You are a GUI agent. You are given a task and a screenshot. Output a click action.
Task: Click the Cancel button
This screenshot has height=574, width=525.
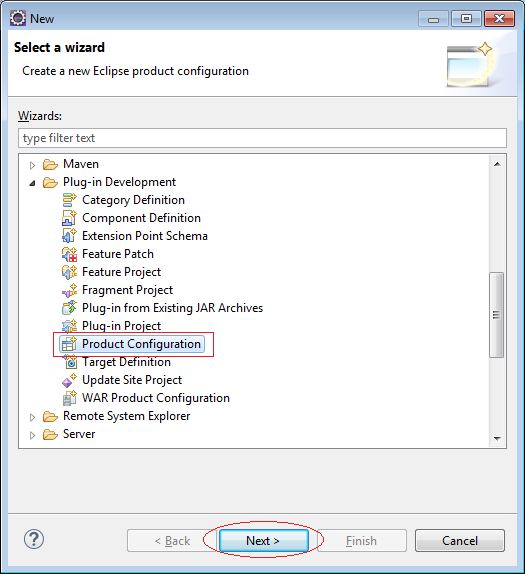460,540
